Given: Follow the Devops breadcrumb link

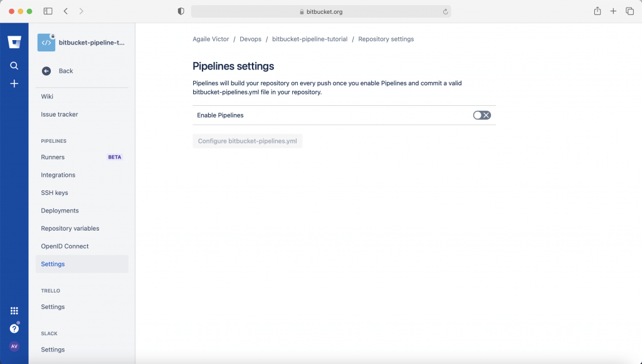Looking at the screenshot, I should pyautogui.click(x=251, y=39).
